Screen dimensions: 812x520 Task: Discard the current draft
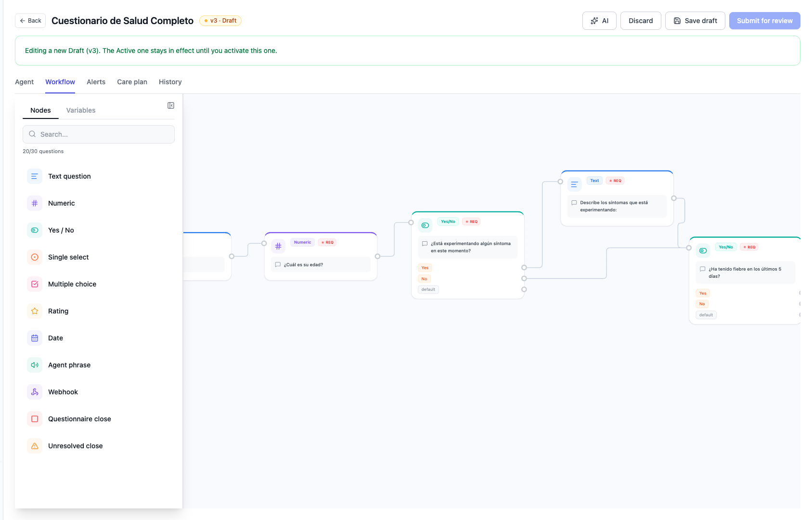click(641, 21)
